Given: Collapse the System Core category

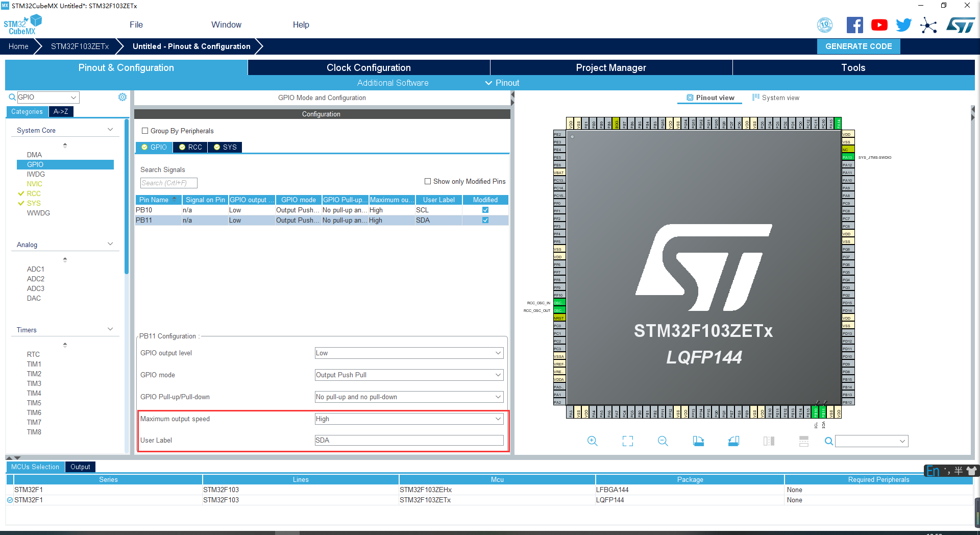Looking at the screenshot, I should point(110,129).
